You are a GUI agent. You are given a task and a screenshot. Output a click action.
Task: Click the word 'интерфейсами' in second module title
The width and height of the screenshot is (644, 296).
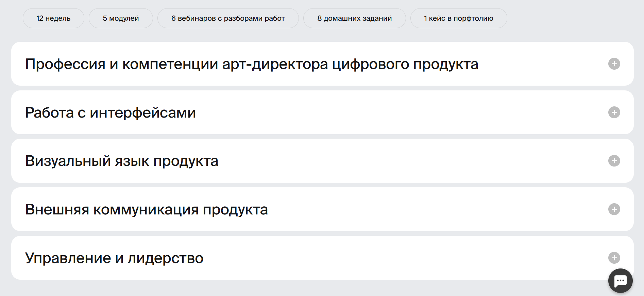(x=143, y=113)
